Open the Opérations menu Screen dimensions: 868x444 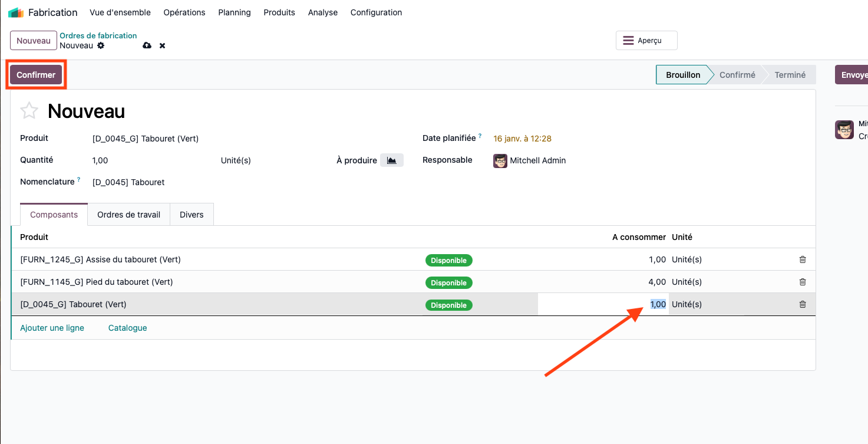pyautogui.click(x=184, y=12)
